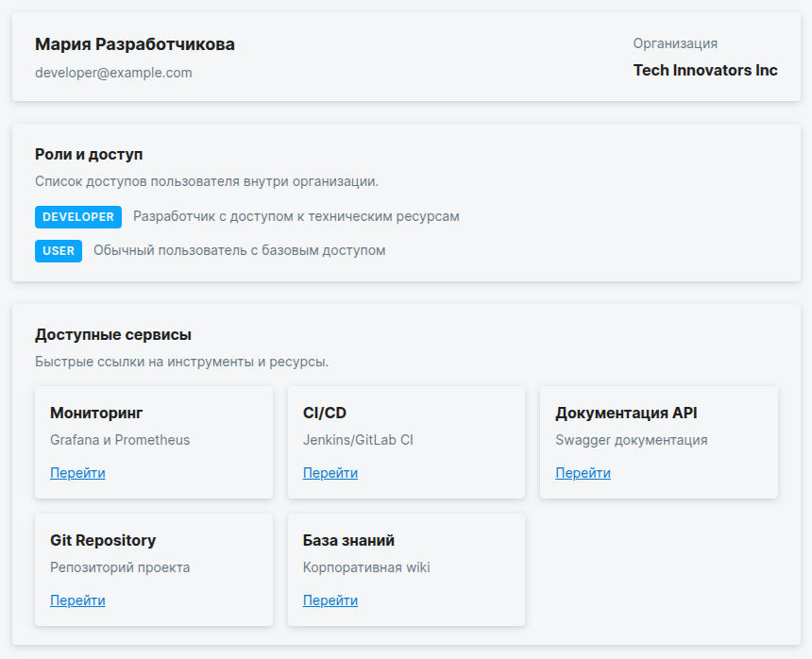The width and height of the screenshot is (812, 659).
Task: Click the Jenkins/GitLab CI description text
Action: click(358, 440)
